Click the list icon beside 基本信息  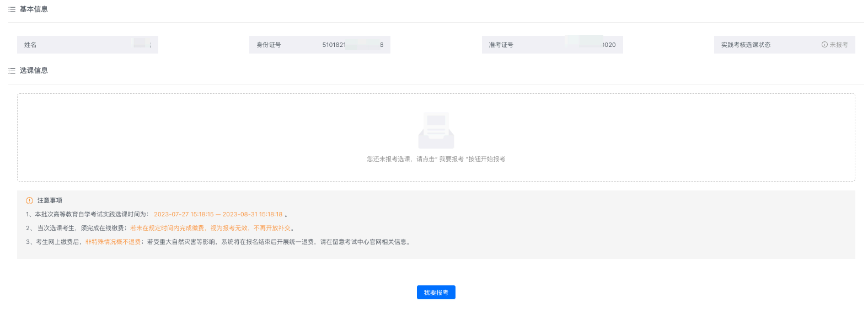(12, 9)
